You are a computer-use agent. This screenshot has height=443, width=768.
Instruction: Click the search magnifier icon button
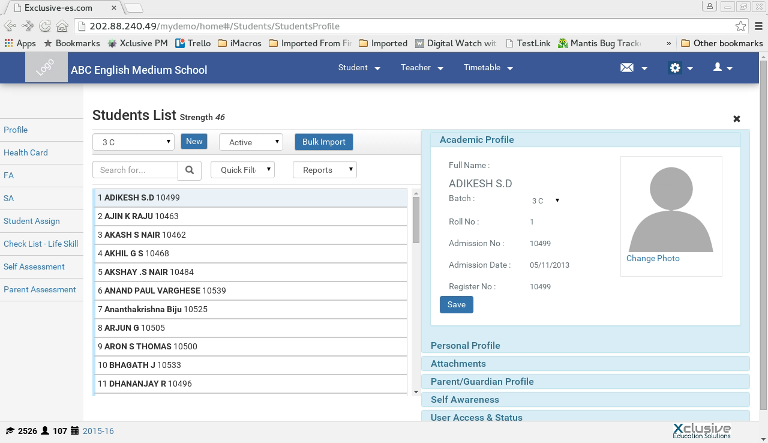tap(191, 170)
